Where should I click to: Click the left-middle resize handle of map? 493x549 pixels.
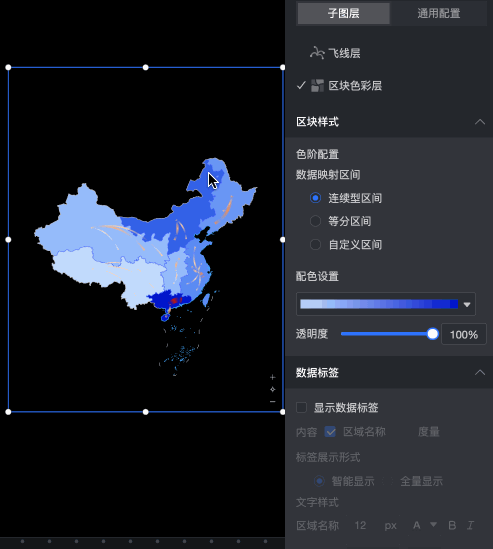click(8, 239)
